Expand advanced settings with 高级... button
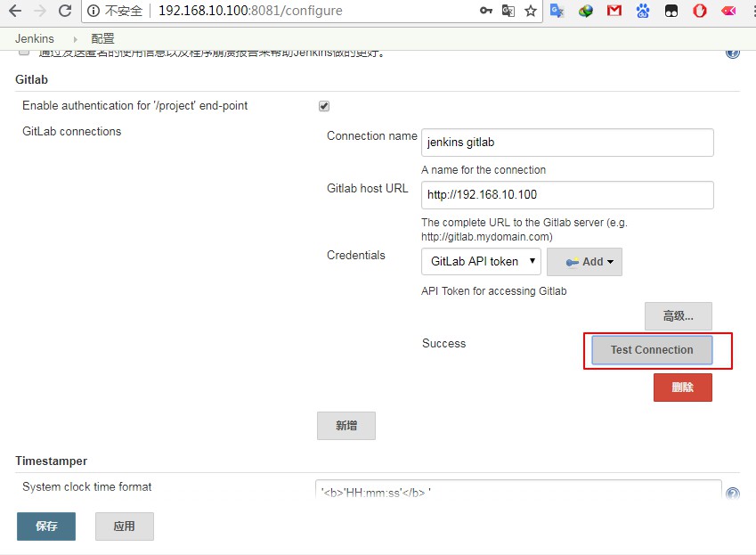 (679, 316)
